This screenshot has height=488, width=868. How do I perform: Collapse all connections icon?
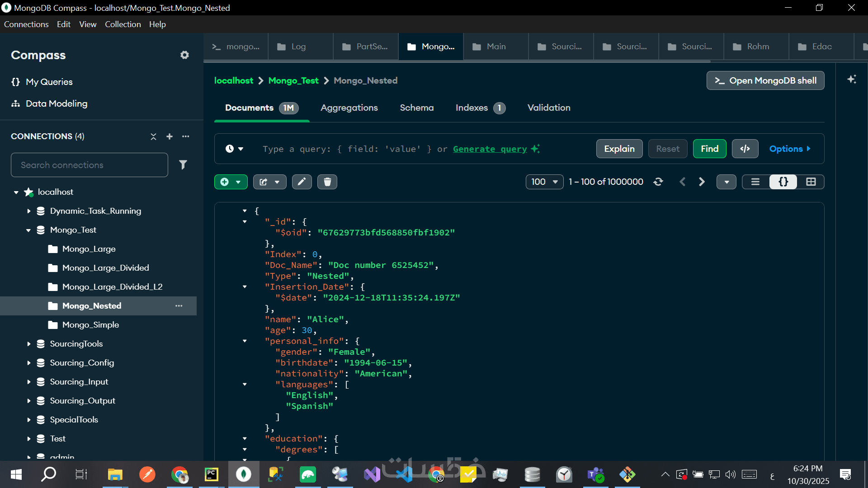pos(153,136)
